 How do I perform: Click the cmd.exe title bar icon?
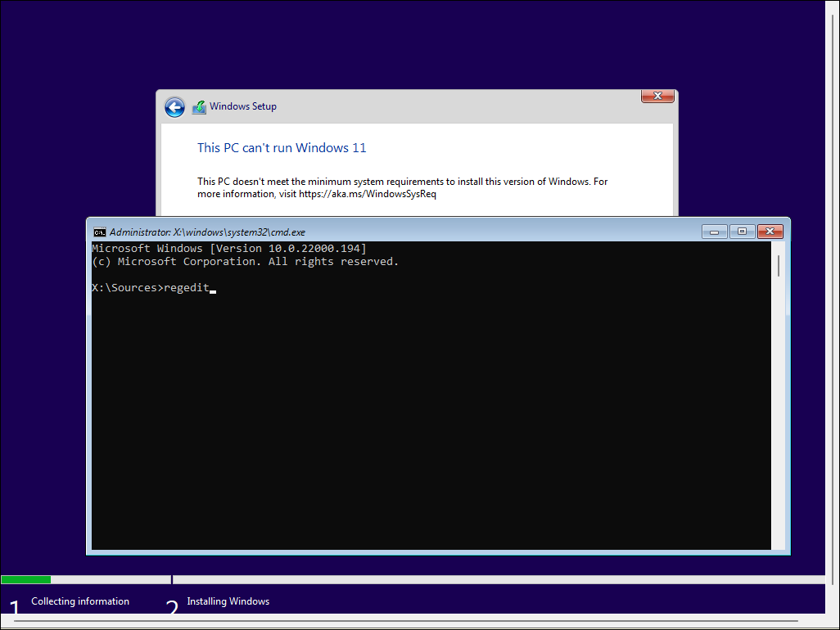pyautogui.click(x=100, y=232)
